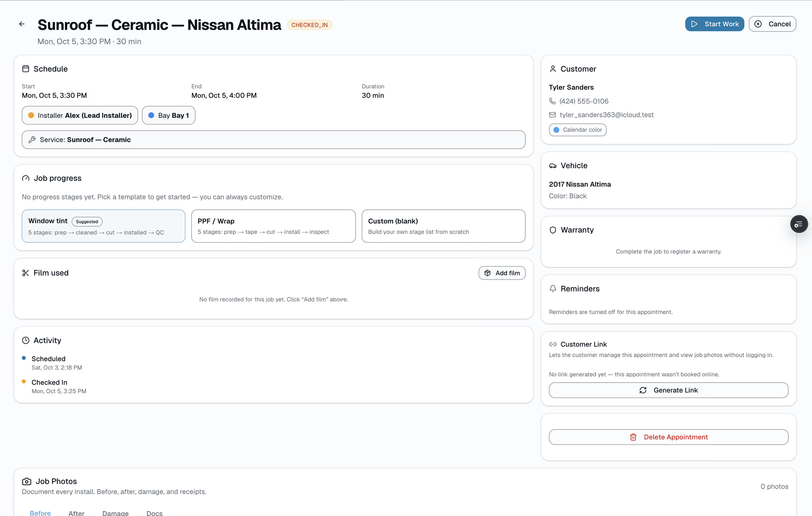The height and width of the screenshot is (516, 812).
Task: Click the Activity clock icon
Action: point(26,340)
